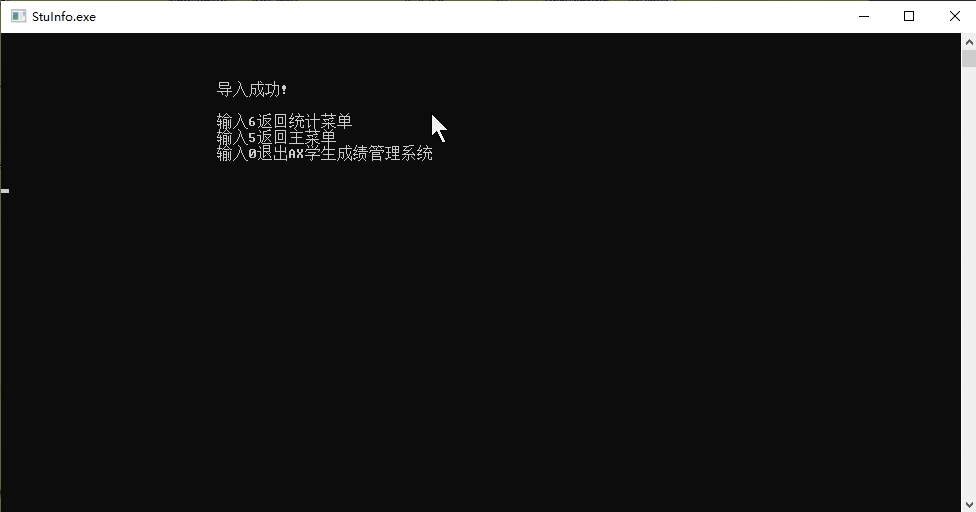Click the digit 5 in the menu text
The width and height of the screenshot is (976, 512).
(252, 138)
